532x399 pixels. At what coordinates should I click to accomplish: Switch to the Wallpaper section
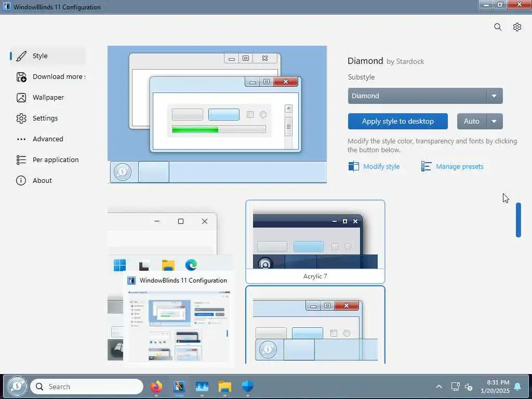click(x=47, y=98)
